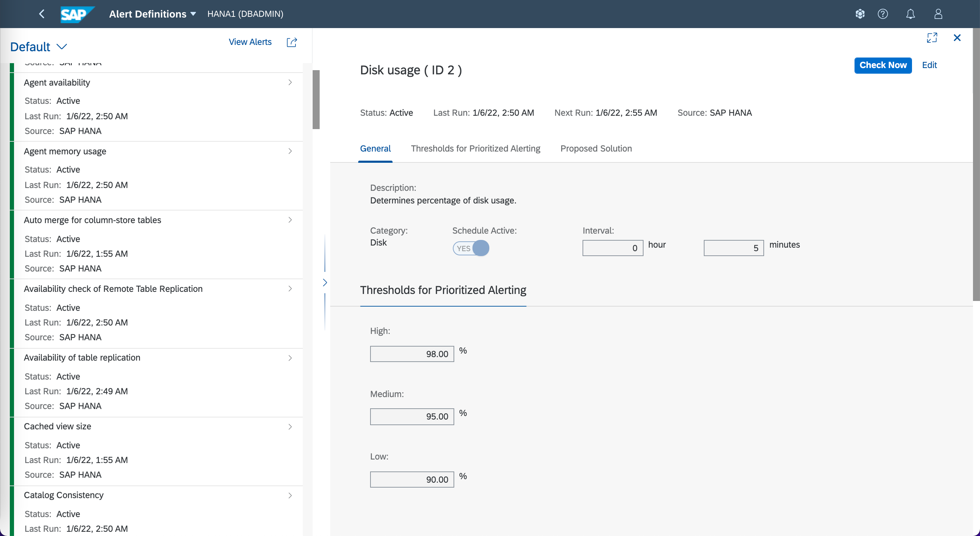
Task: Open the Alert Definitions title dropdown
Action: [x=152, y=14]
